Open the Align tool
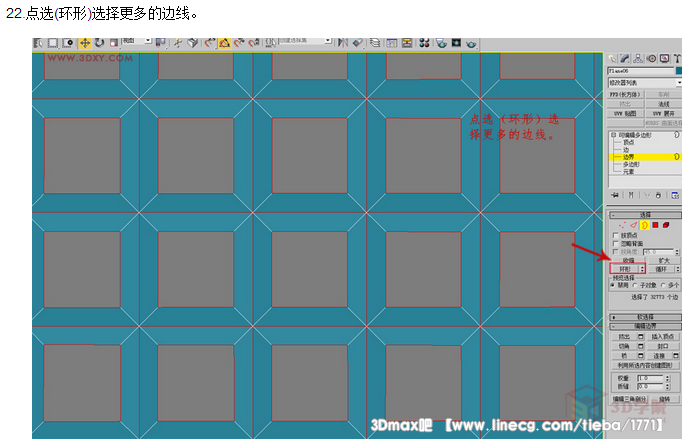This screenshot has width=692, height=442. [357, 43]
